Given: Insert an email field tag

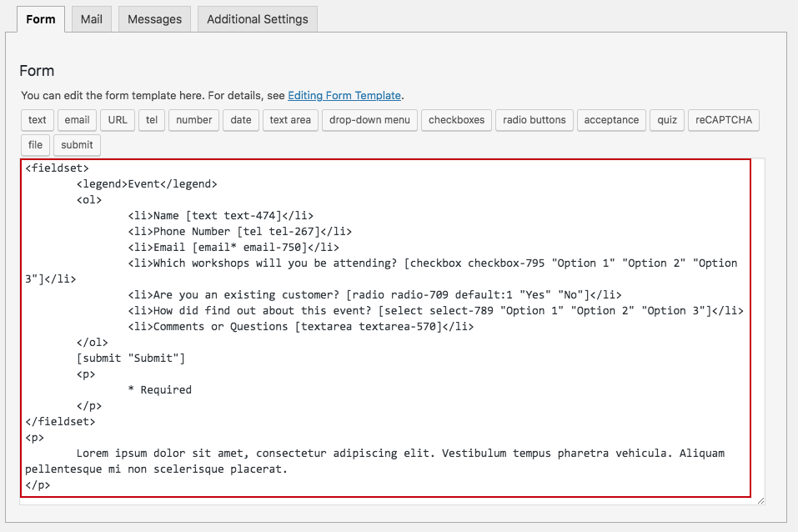Looking at the screenshot, I should [x=77, y=120].
